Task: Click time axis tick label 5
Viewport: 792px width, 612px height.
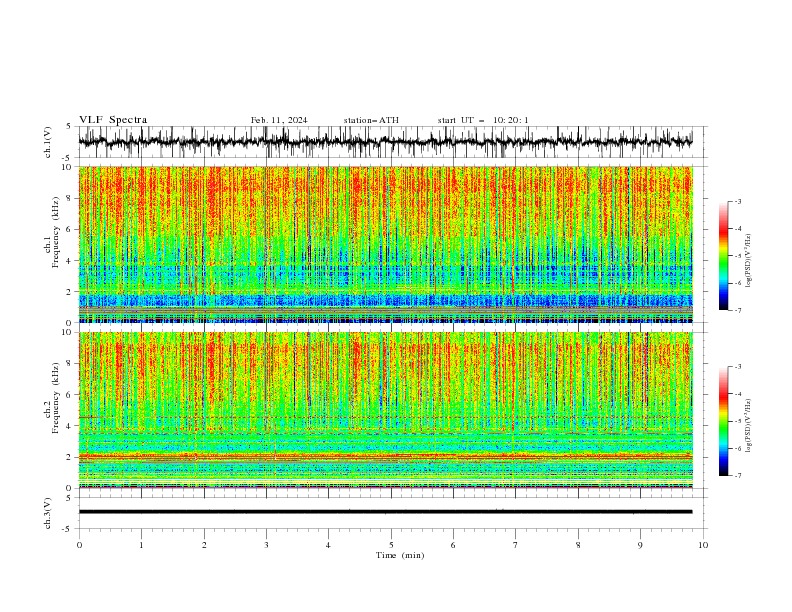Action: [391, 545]
